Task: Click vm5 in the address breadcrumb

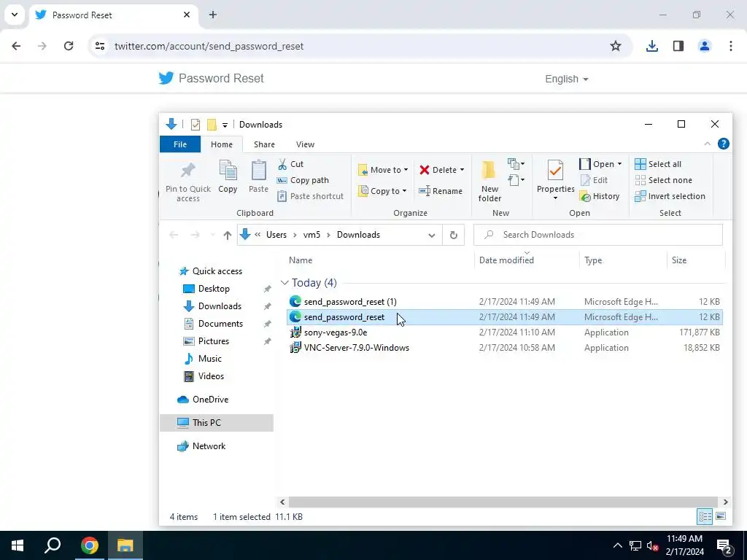Action: click(311, 235)
